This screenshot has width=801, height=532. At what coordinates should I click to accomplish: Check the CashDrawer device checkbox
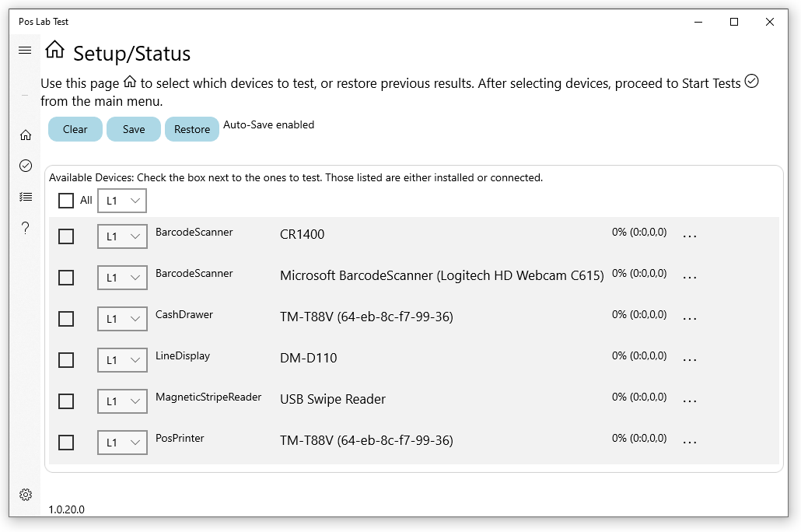tap(66, 319)
